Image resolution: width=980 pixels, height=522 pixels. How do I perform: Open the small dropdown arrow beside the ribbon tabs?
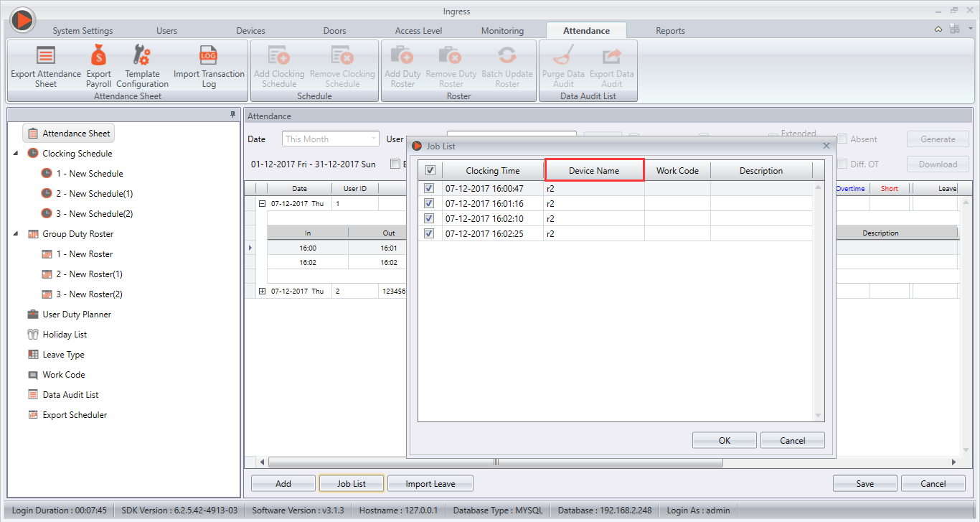point(970,29)
